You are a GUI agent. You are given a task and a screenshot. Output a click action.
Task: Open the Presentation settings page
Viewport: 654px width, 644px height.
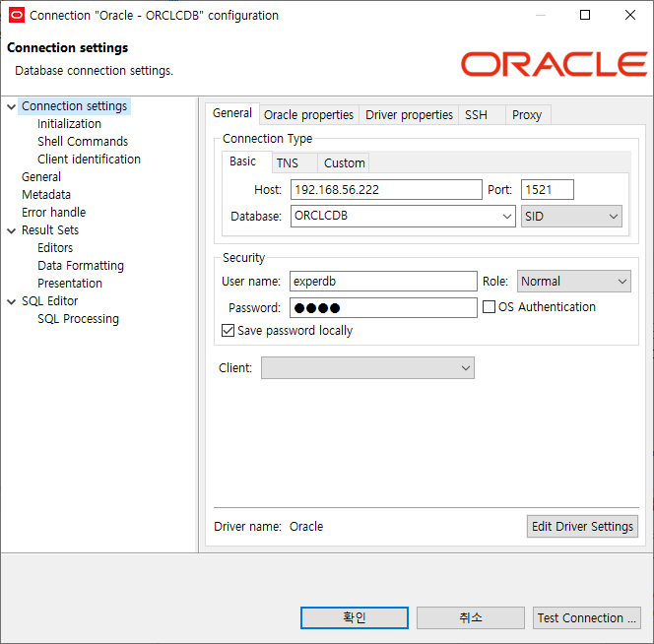point(70,284)
